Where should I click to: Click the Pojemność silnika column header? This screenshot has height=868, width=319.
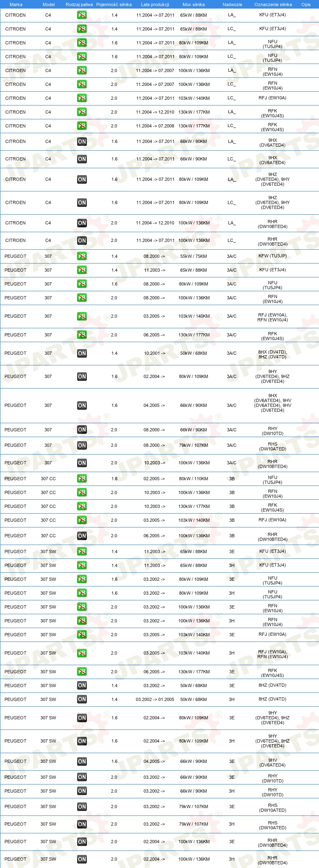114,4
